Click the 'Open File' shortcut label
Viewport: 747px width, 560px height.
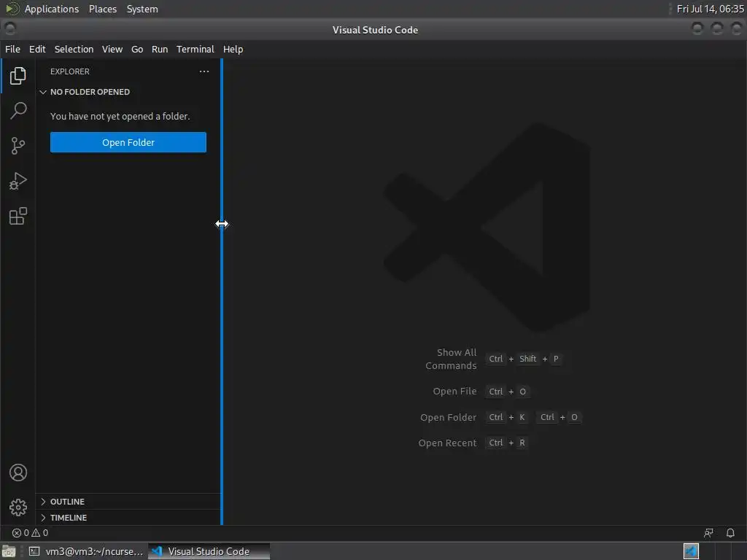pos(454,391)
